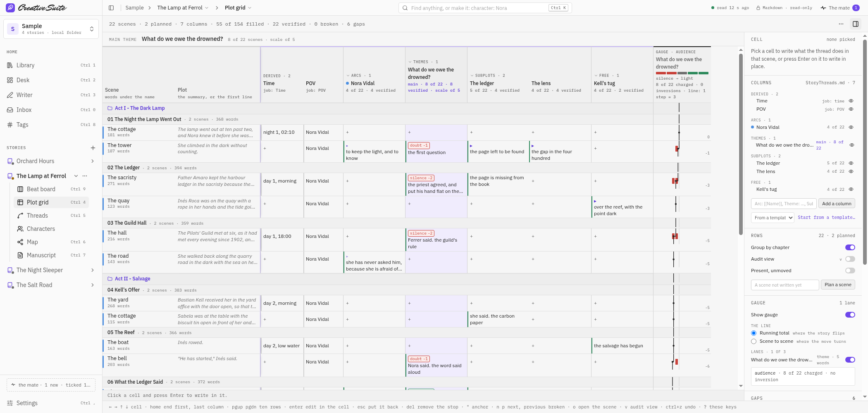Collapse the SUBPLOTS column group
Image resolution: width=868 pixels, height=413 pixels.
coord(472,76)
